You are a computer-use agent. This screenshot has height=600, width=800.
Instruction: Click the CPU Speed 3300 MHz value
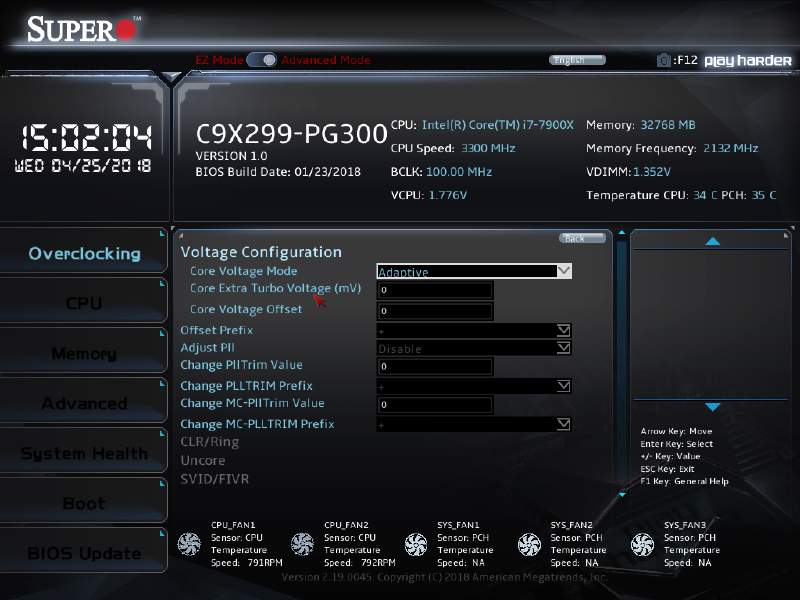[x=488, y=148]
